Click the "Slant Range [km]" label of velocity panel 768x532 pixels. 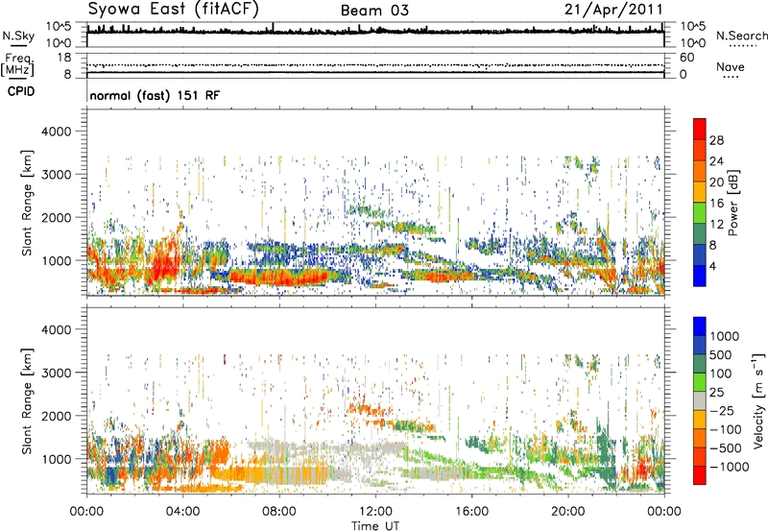[x=27, y=401]
